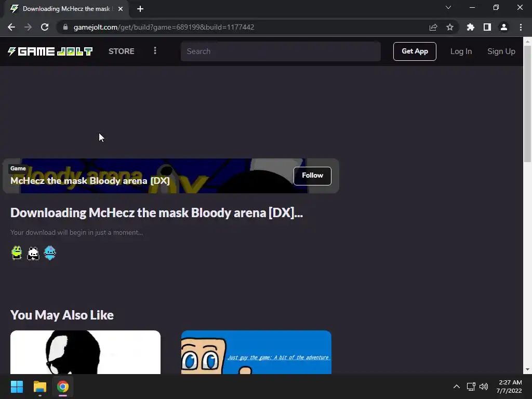Click the page vertical scrollbar thumb
532x399 pixels.
pyautogui.click(x=527, y=104)
